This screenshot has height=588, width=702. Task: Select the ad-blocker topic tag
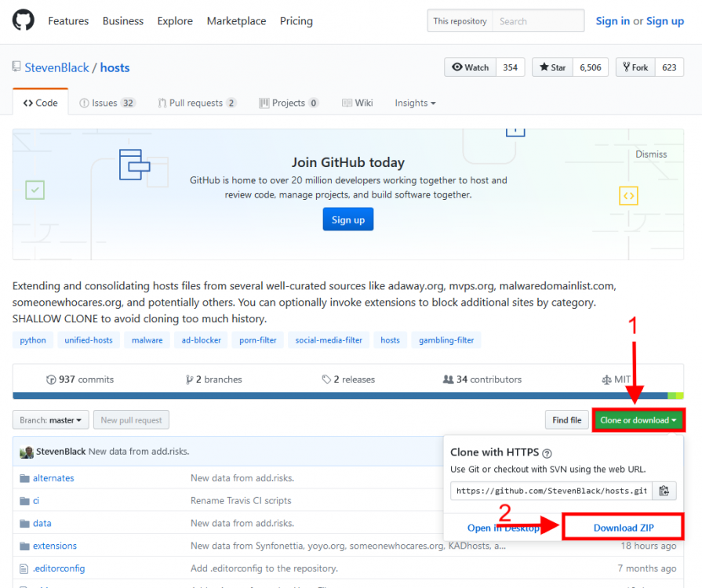[x=199, y=340]
